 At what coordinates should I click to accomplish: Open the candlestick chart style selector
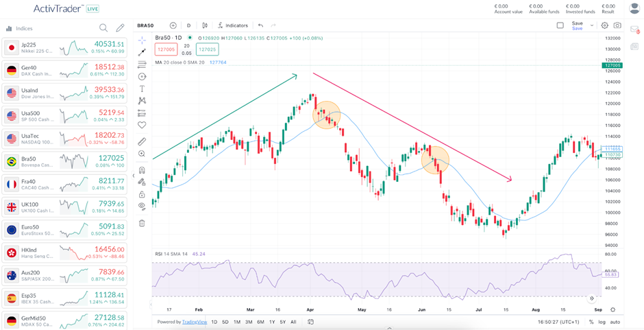tap(204, 25)
